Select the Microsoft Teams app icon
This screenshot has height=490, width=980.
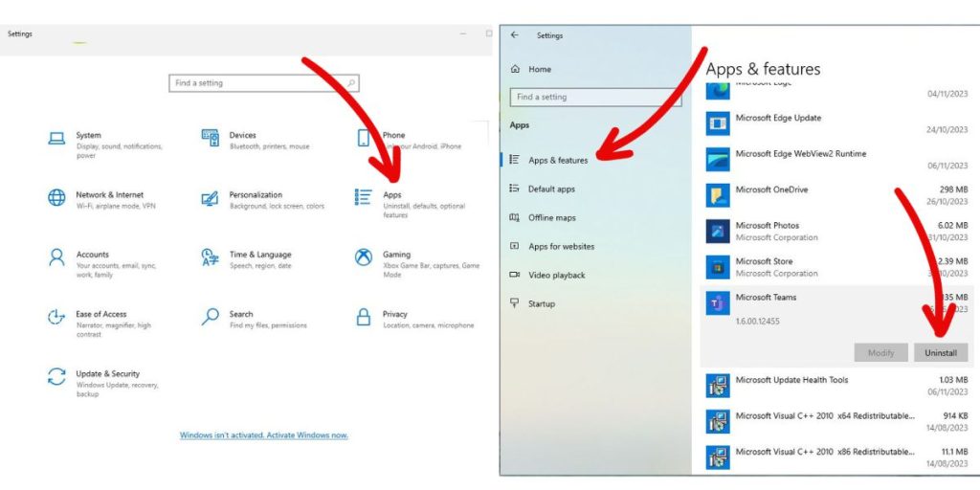coord(718,303)
